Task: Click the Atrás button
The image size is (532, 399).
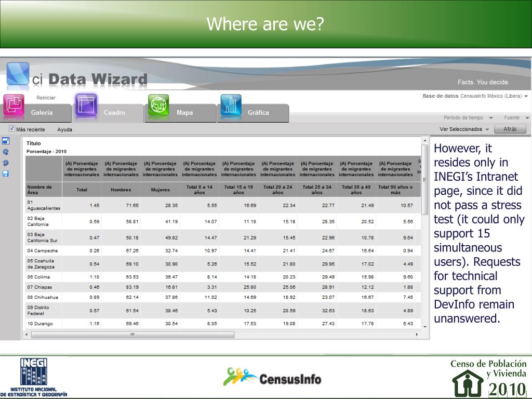Action: [510, 129]
